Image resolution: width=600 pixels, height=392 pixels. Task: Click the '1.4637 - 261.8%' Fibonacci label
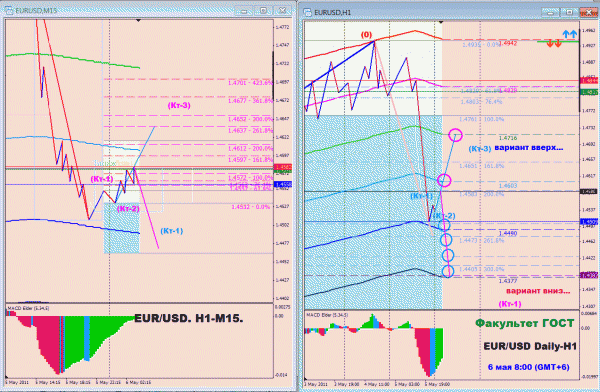click(x=250, y=131)
